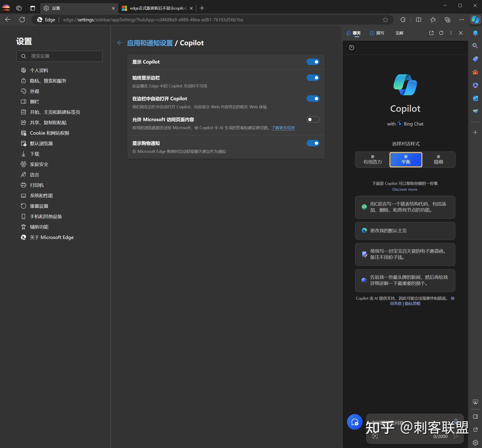The height and width of the screenshot is (448, 482).
Task: Open the sidebar Tools briefcase icon
Action: coord(475,72)
